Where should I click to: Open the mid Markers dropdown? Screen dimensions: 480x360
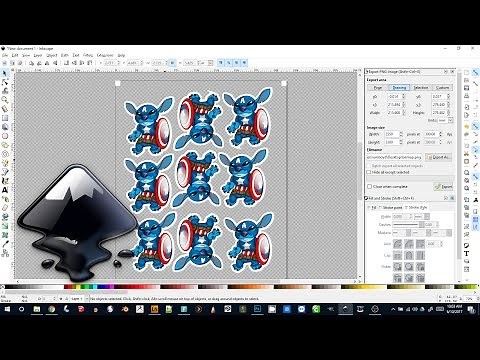click(x=422, y=233)
